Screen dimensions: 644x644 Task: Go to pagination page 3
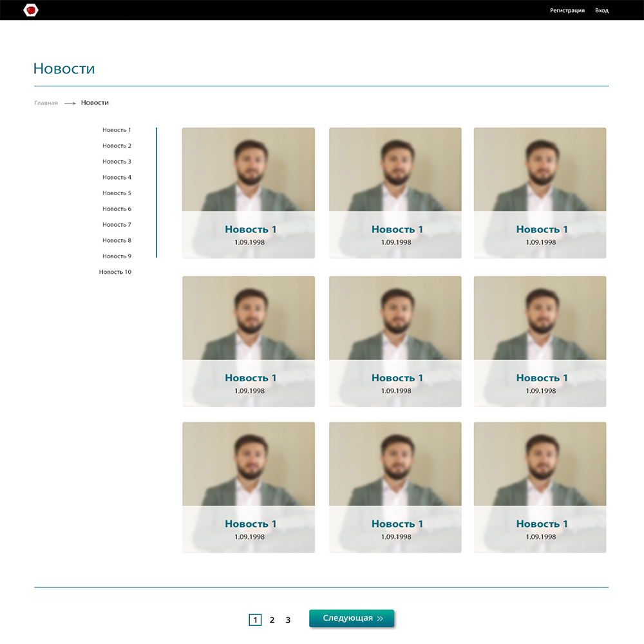tap(288, 620)
